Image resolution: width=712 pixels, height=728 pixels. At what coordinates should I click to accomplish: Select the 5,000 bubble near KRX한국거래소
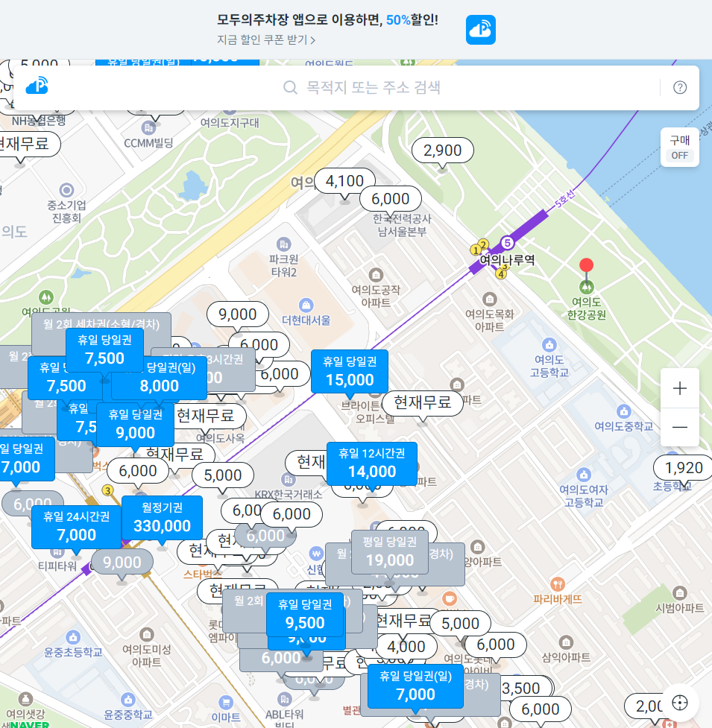click(x=223, y=475)
